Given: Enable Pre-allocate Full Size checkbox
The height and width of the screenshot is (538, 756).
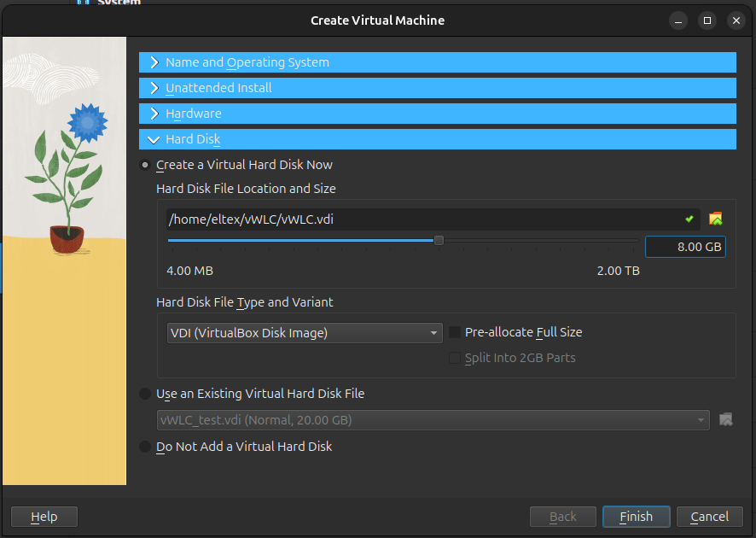Looking at the screenshot, I should point(456,332).
